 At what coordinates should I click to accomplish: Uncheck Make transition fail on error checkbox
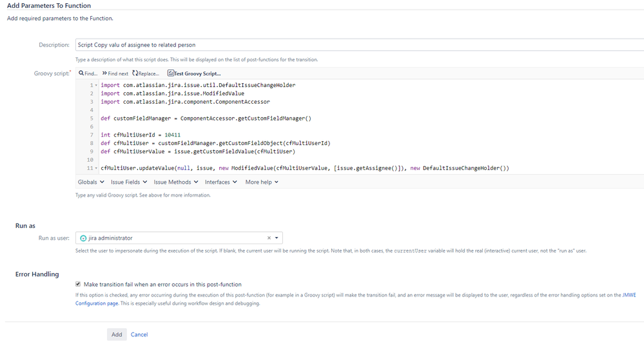[x=78, y=284]
